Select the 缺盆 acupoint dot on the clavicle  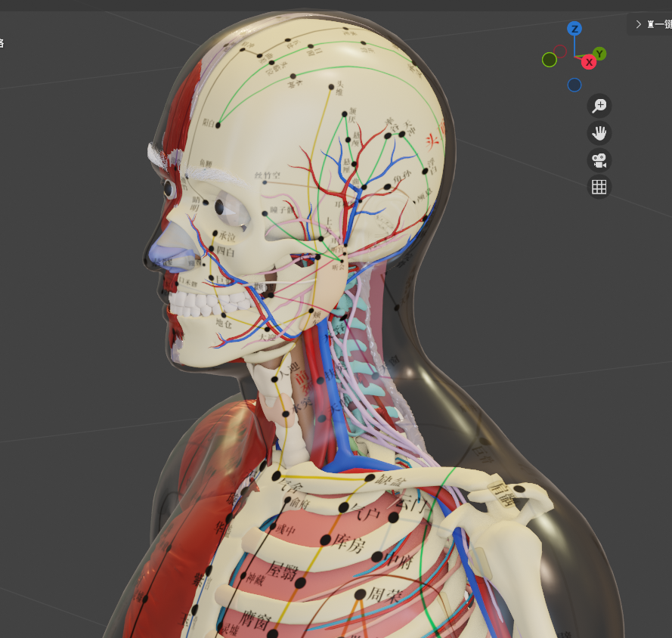370,478
